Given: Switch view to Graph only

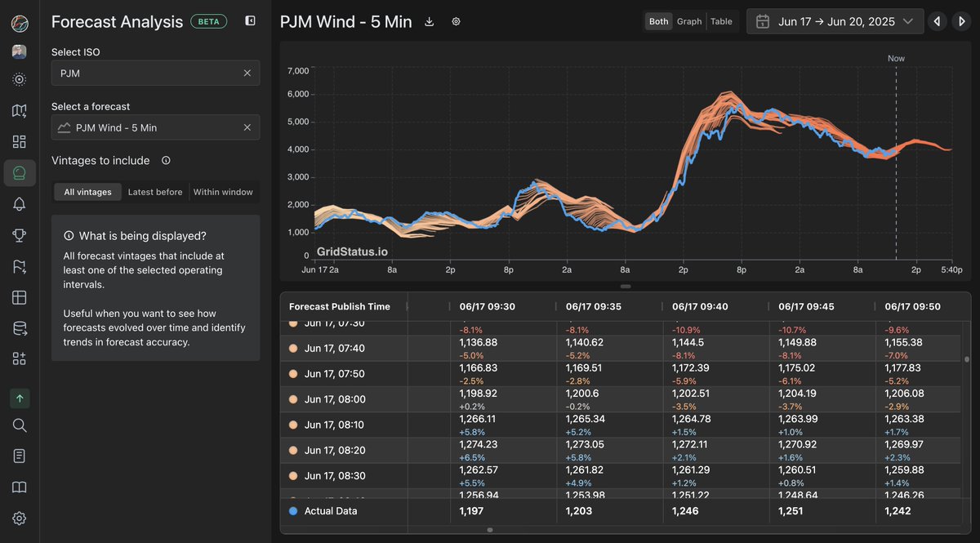Looking at the screenshot, I should [x=689, y=21].
